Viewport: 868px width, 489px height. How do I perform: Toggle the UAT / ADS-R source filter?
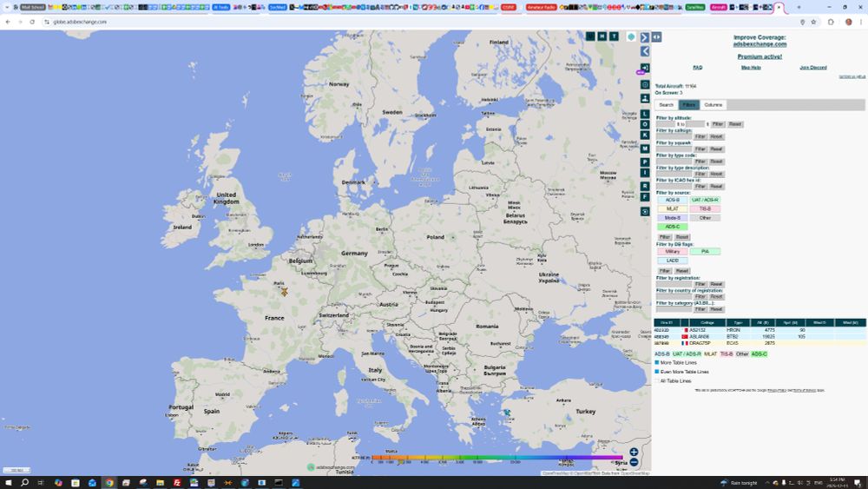click(x=705, y=200)
